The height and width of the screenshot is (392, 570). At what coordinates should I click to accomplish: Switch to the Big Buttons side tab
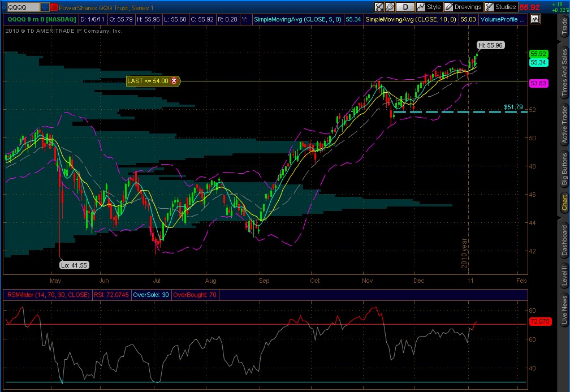(x=564, y=169)
